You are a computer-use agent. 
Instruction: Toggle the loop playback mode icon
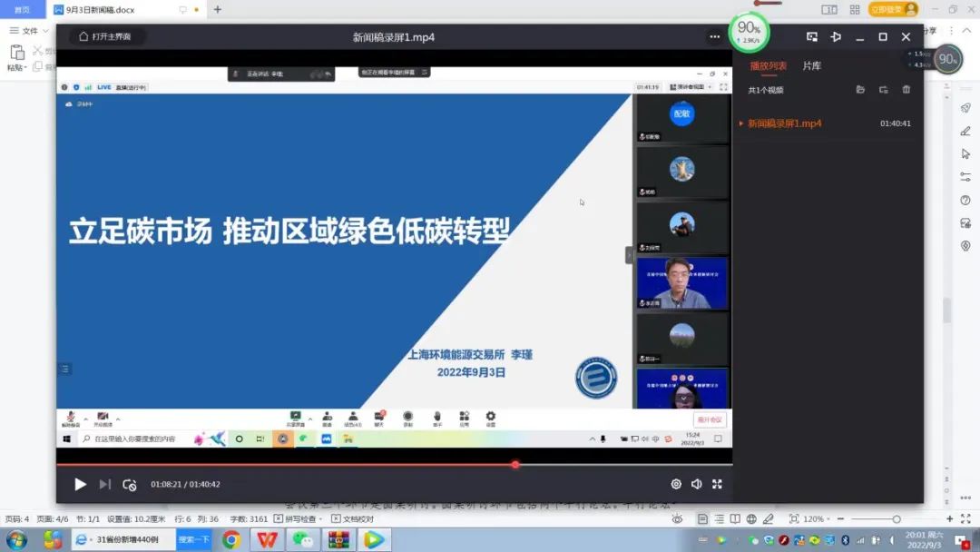click(x=130, y=485)
